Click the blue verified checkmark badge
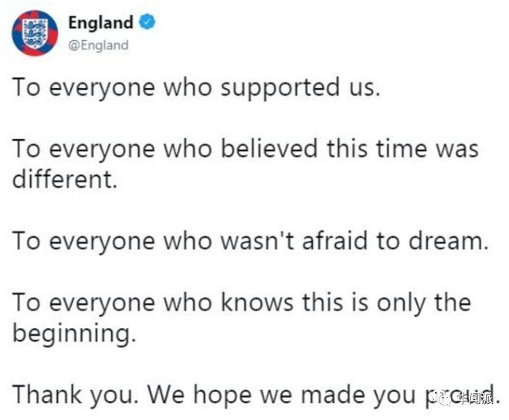The image size is (509, 420). [148, 22]
